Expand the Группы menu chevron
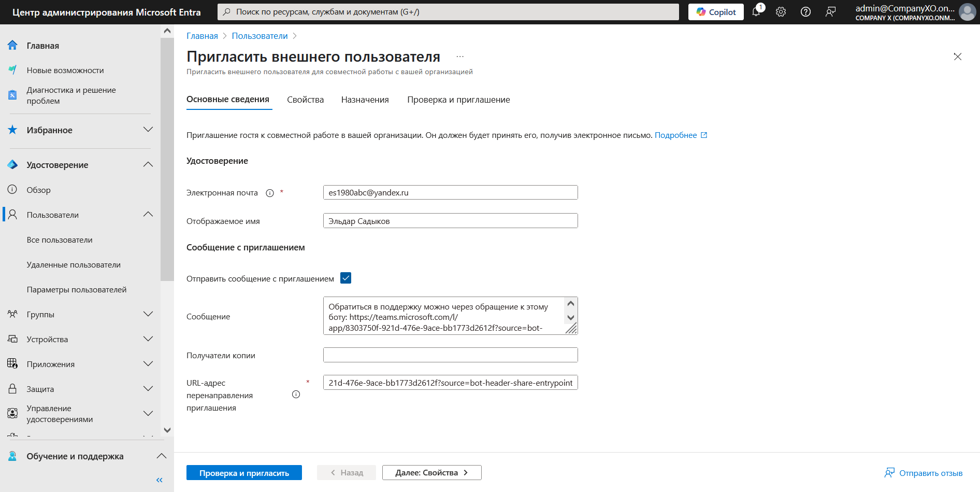Viewport: 980px width, 492px height. 148,314
